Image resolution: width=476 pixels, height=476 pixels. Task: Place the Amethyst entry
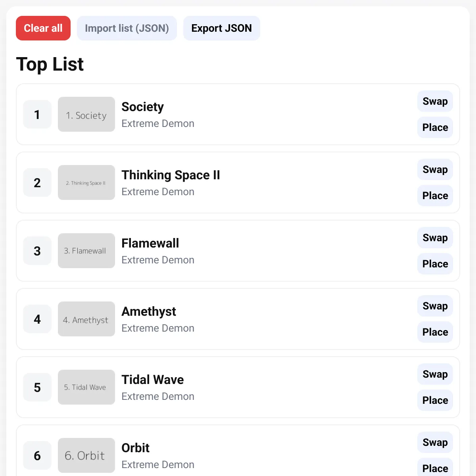(435, 332)
